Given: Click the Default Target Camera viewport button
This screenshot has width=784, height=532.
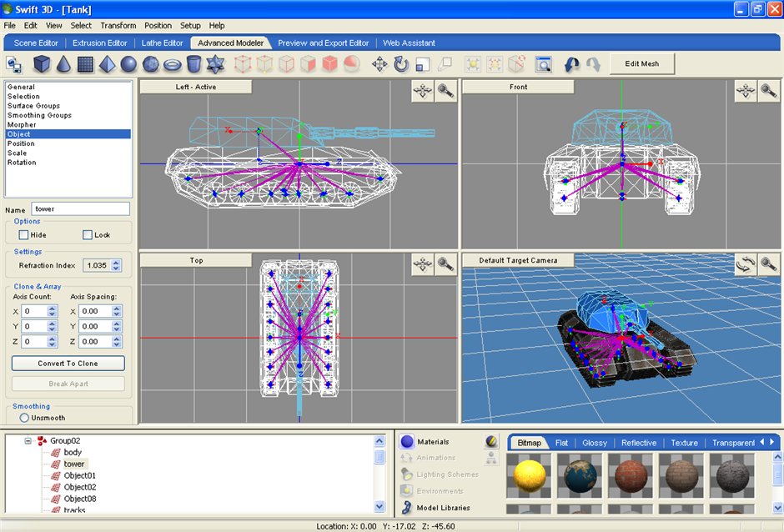Looking at the screenshot, I should (x=518, y=260).
